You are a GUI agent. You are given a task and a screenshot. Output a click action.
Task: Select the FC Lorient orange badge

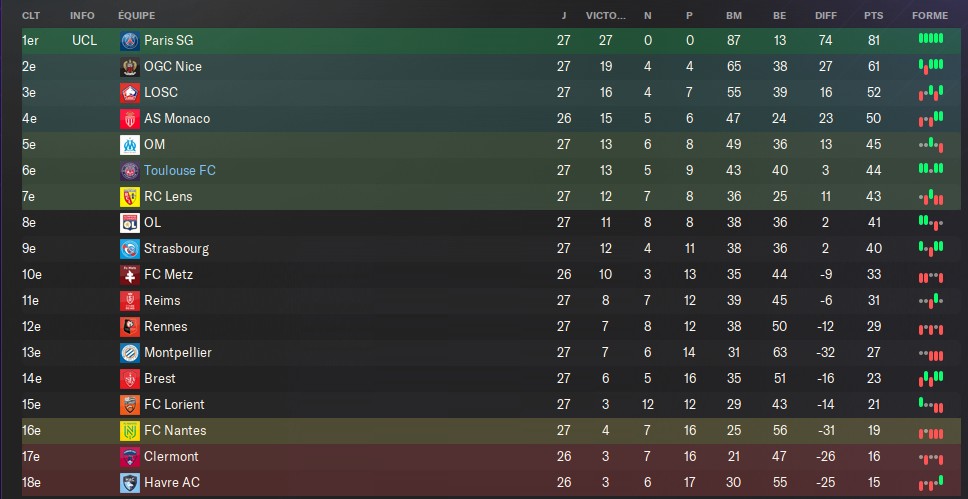[x=130, y=405]
